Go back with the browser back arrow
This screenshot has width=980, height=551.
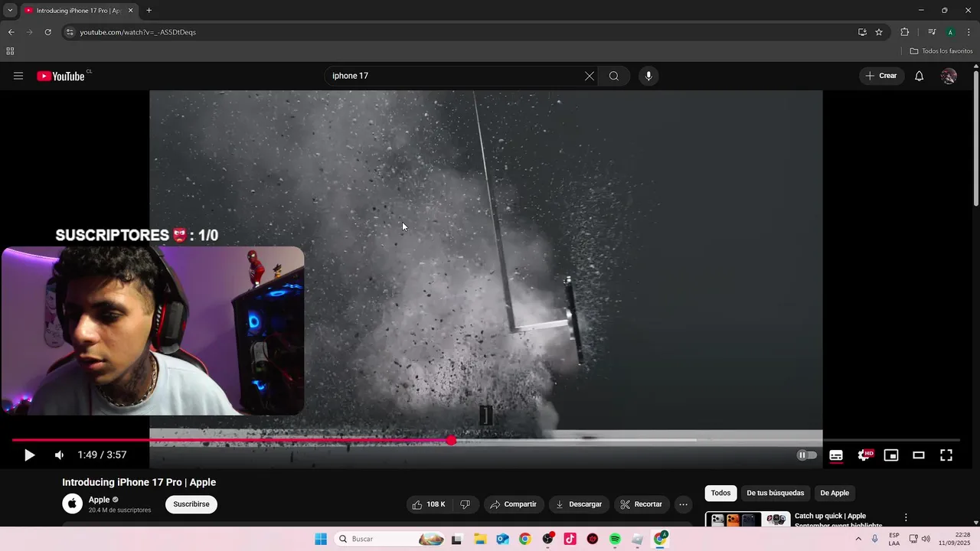pos(11,32)
